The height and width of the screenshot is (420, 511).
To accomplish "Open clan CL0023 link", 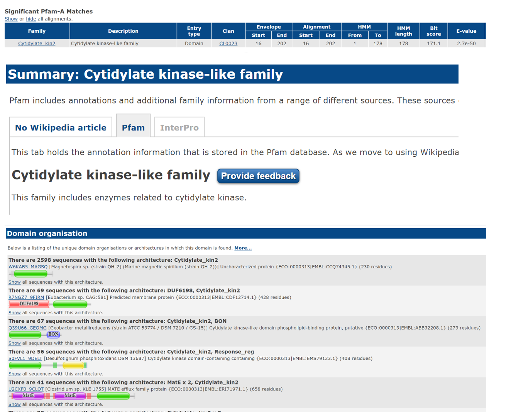I will [228, 44].
